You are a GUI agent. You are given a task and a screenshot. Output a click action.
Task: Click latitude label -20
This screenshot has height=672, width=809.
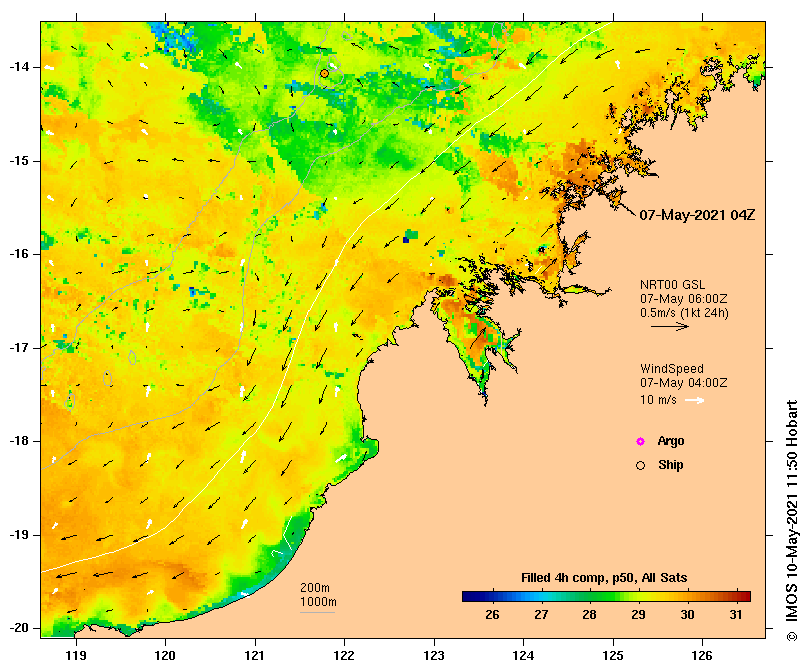(x=19, y=628)
